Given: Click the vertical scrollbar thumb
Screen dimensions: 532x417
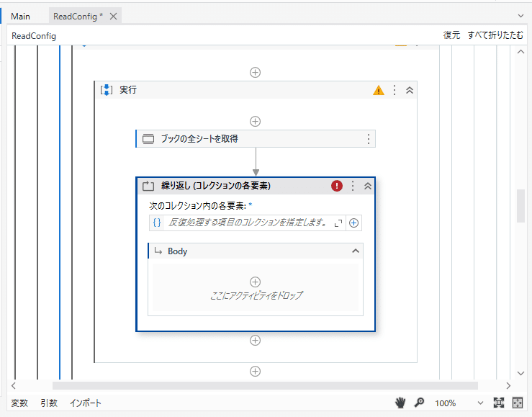Looking at the screenshot, I should tap(520, 206).
